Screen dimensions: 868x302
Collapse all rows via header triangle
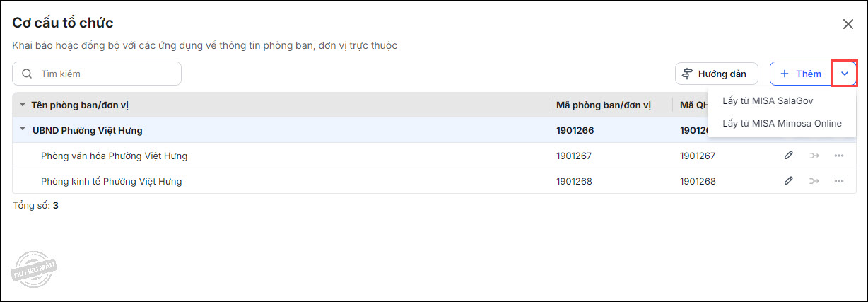(23, 105)
